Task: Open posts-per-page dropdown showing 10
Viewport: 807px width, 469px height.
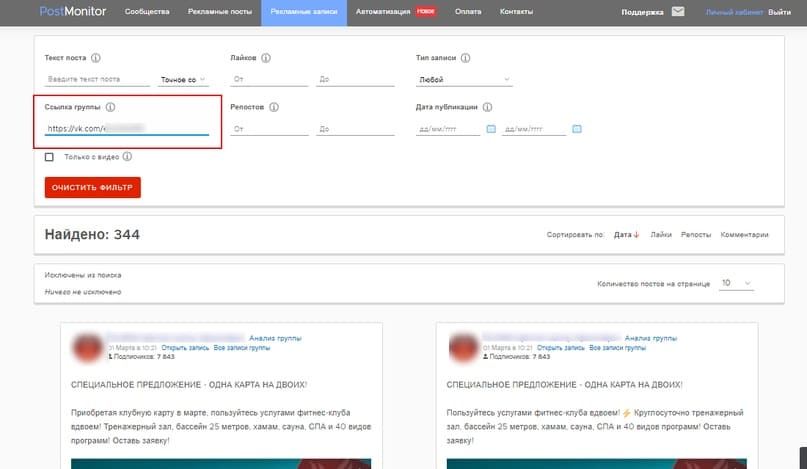Action: point(736,283)
